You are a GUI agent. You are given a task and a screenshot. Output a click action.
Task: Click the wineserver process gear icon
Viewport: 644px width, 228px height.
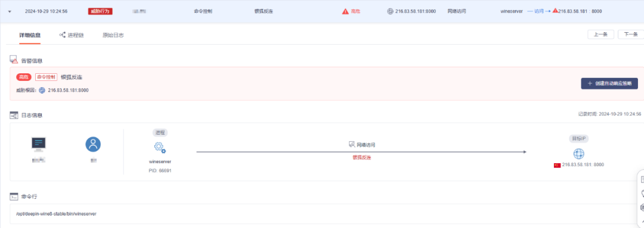(x=160, y=148)
